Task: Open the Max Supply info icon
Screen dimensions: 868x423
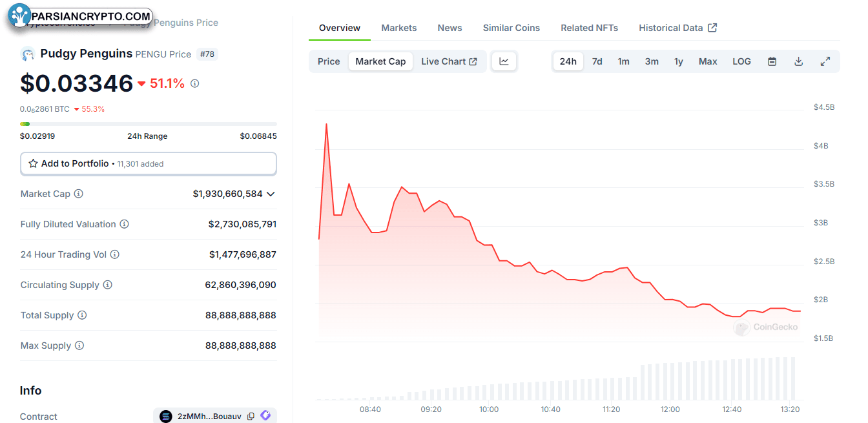Action: (x=79, y=346)
